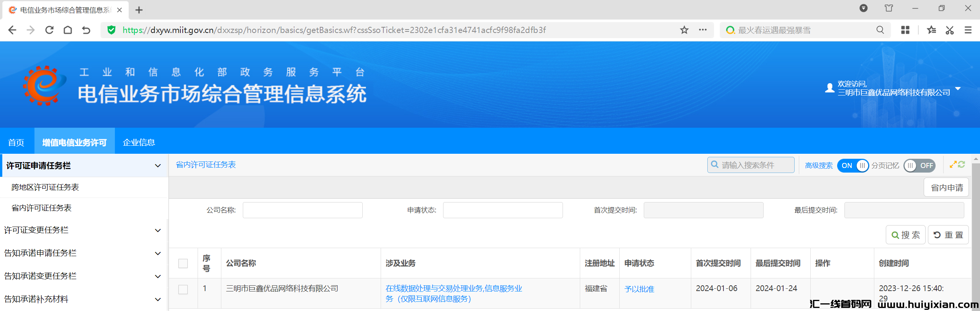Screen dimensions: 980x311
Task: Open the user account dropdown arrow
Action: [958, 89]
